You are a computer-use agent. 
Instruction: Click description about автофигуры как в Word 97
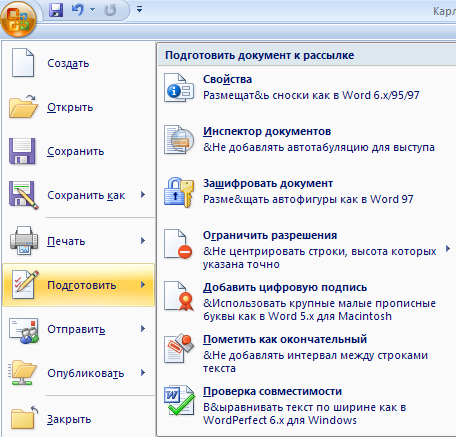tap(308, 199)
